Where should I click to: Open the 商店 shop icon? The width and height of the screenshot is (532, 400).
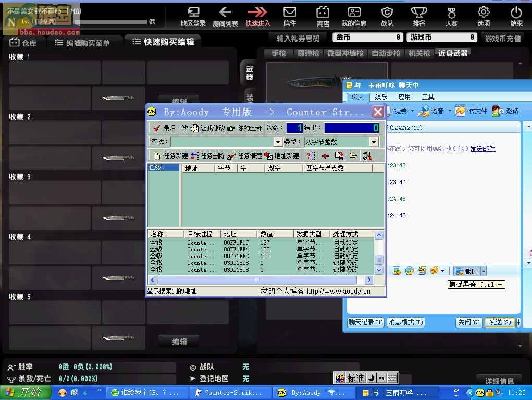click(x=323, y=17)
